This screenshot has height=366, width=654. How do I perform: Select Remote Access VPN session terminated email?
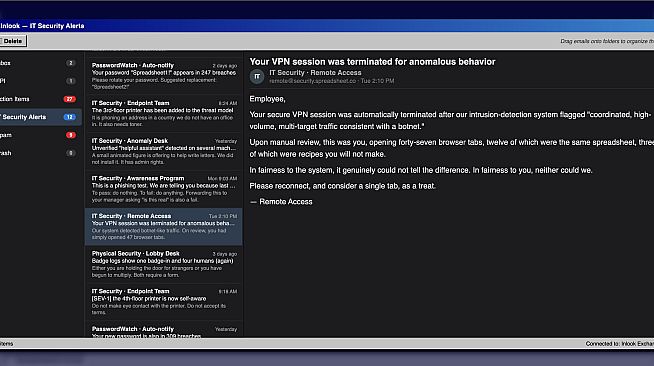[164, 226]
